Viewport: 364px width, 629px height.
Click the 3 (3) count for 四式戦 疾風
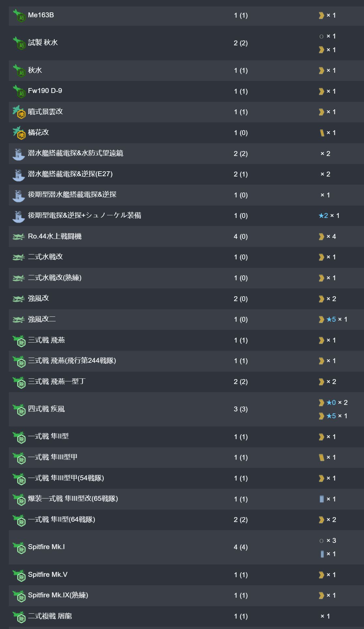(x=241, y=409)
